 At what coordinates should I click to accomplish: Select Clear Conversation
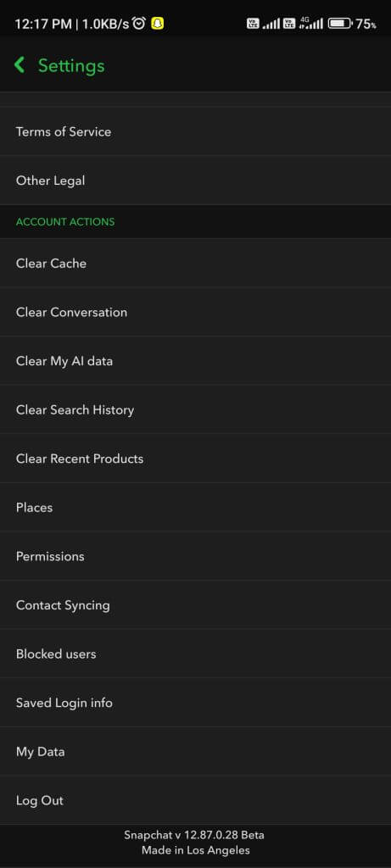click(x=195, y=312)
